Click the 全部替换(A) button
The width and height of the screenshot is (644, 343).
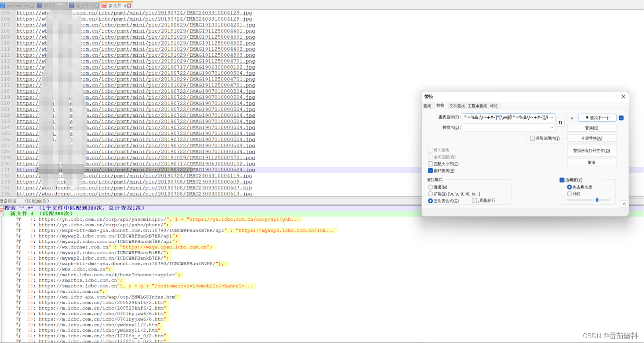591,138
